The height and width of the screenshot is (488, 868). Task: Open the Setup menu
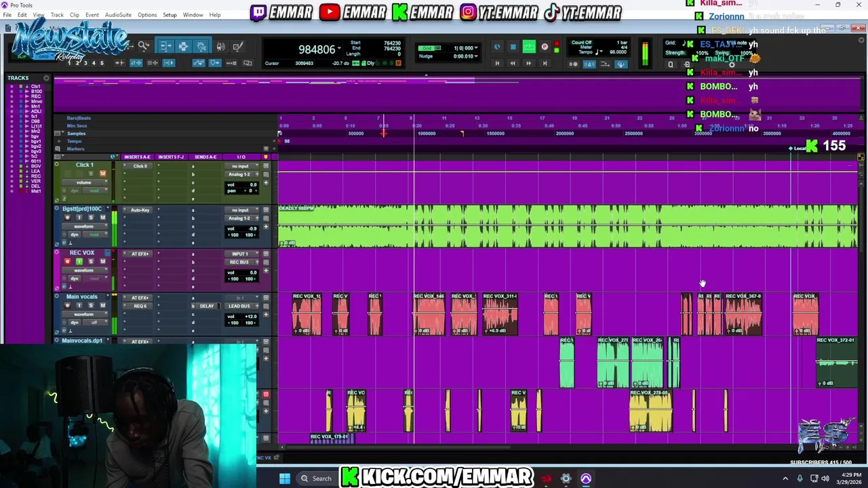point(170,15)
